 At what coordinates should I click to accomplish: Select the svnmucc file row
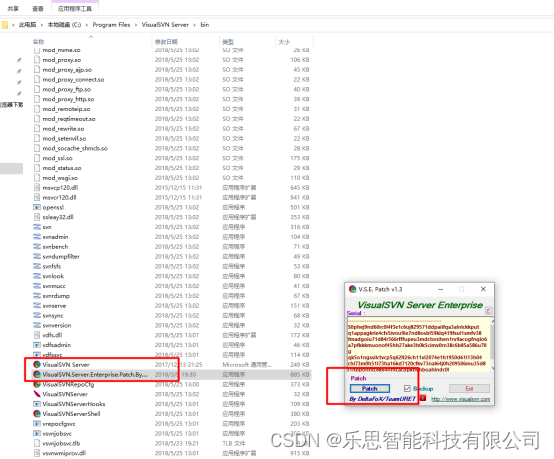[171, 286]
